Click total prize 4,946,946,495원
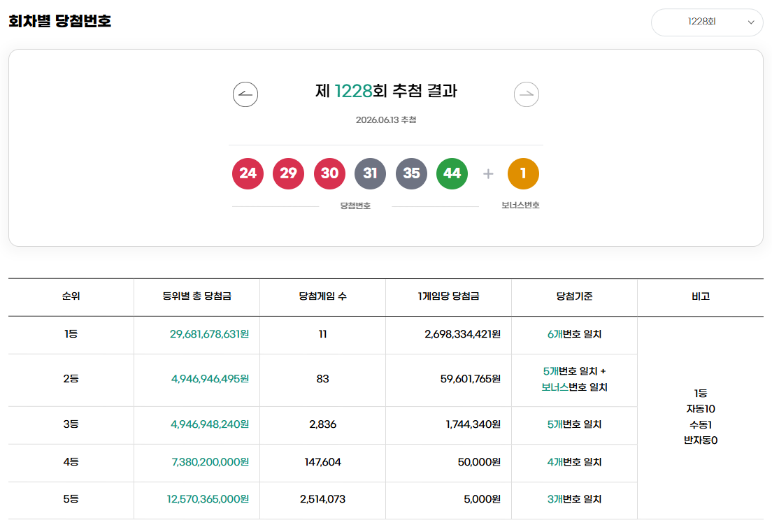 tap(210, 379)
